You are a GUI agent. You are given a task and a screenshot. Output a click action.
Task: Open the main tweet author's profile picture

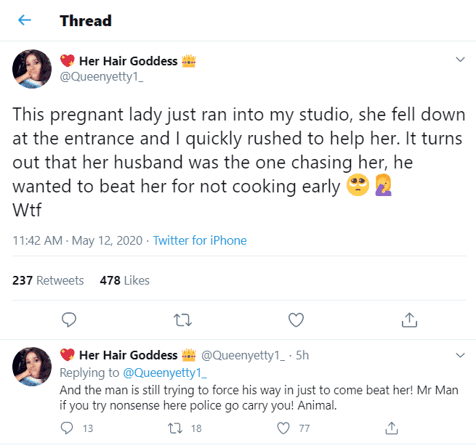[31, 69]
